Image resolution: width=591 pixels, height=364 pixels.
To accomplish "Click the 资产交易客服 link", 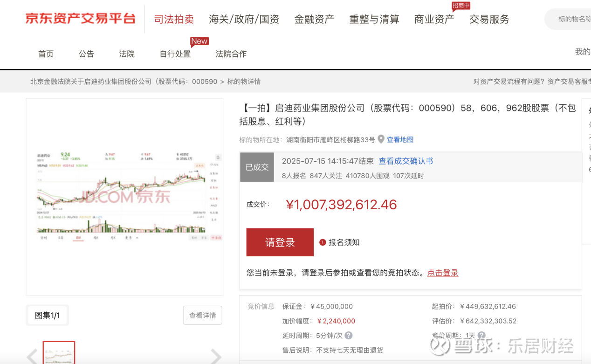I will pos(569,82).
